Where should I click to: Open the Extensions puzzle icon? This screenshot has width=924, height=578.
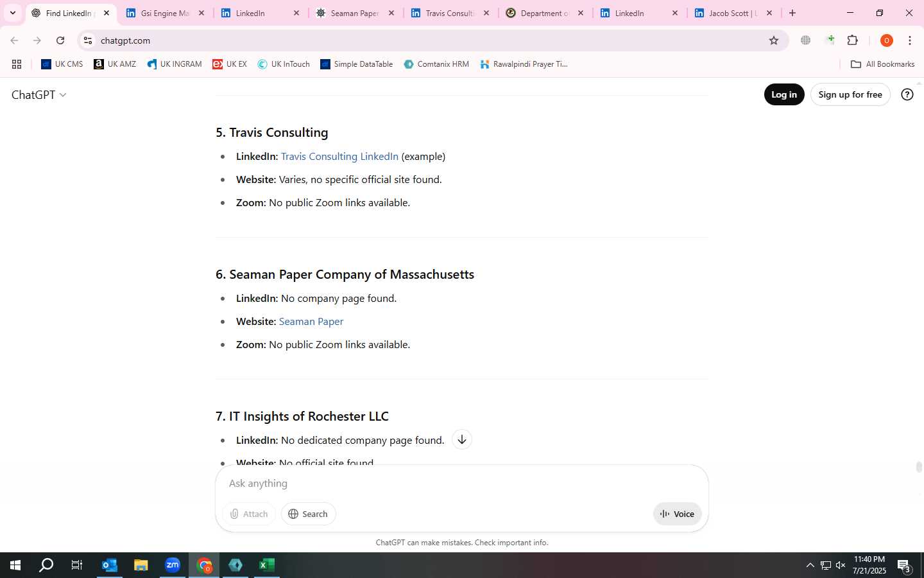pos(853,40)
